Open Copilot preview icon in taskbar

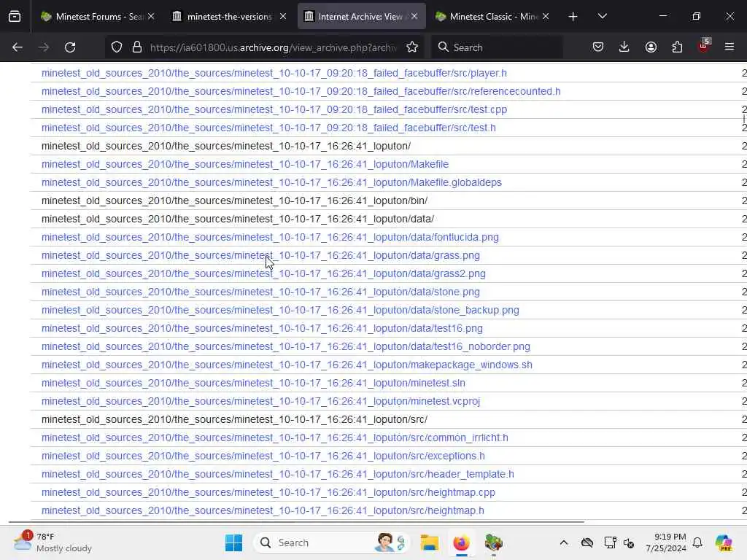(724, 542)
